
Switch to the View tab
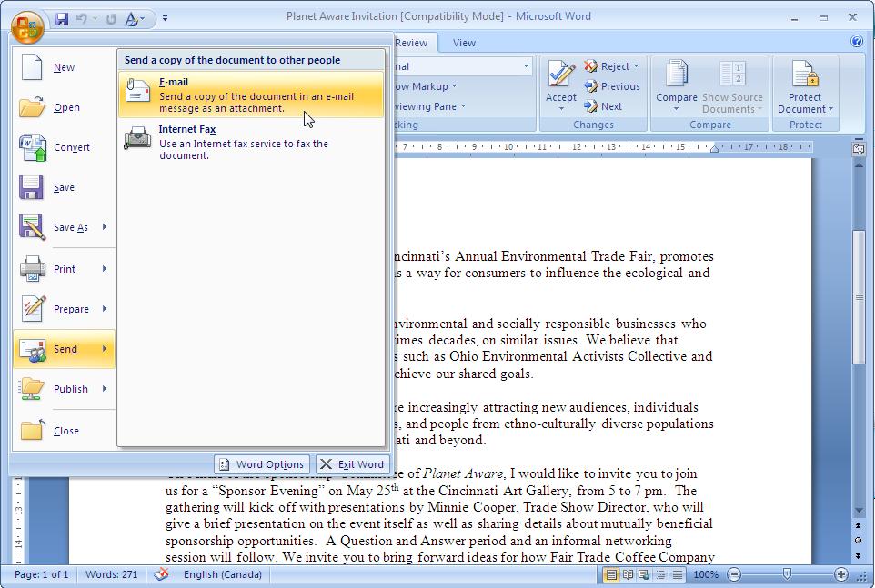click(464, 43)
